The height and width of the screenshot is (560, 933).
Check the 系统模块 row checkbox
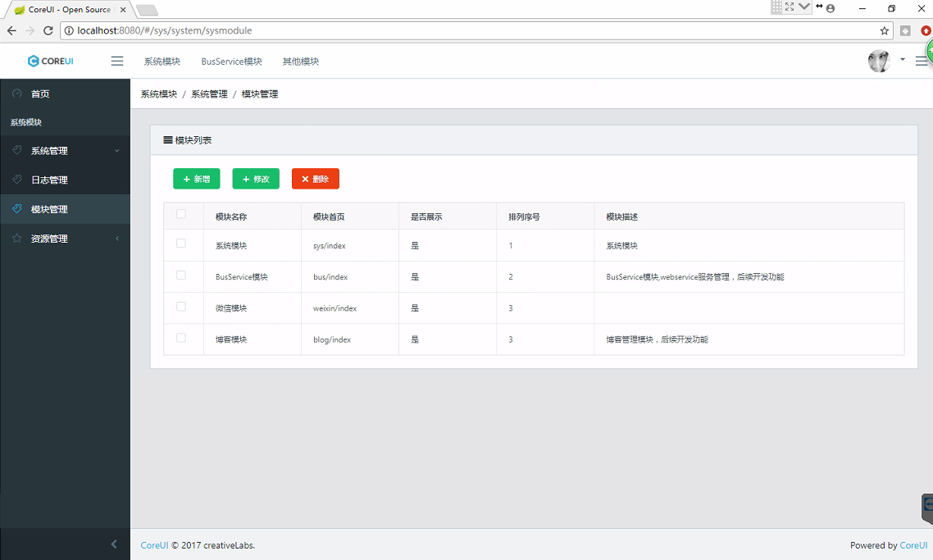(x=181, y=244)
